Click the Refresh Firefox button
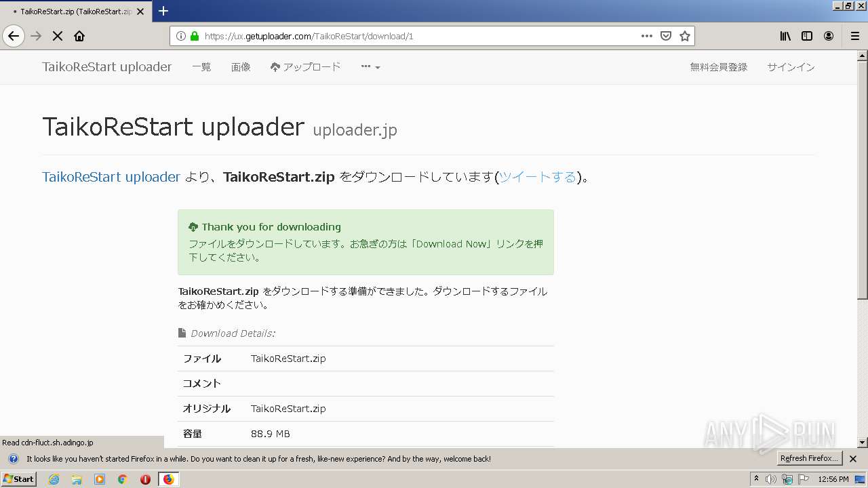Viewport: 868px width, 488px height. pyautogui.click(x=809, y=459)
